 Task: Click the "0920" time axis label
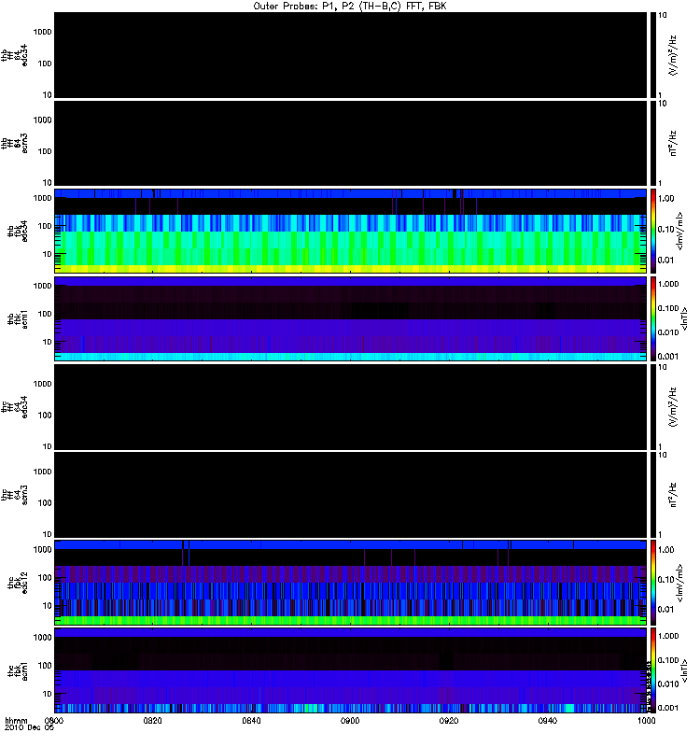pyautogui.click(x=449, y=721)
